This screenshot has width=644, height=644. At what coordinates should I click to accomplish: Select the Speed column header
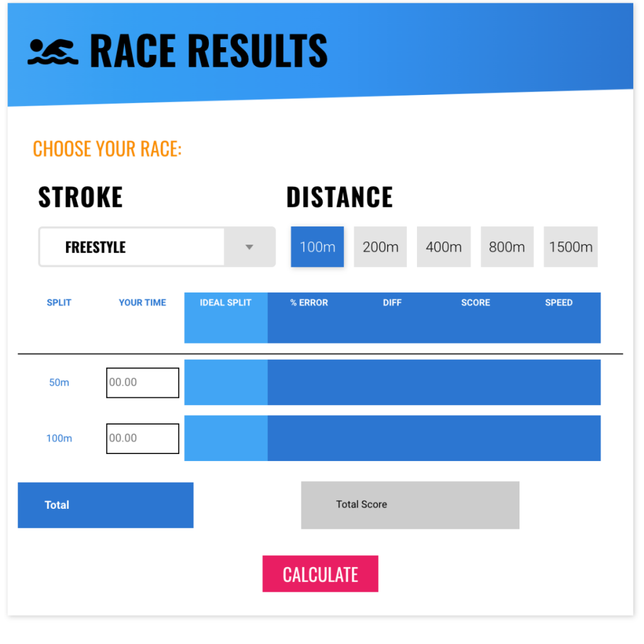point(558,303)
